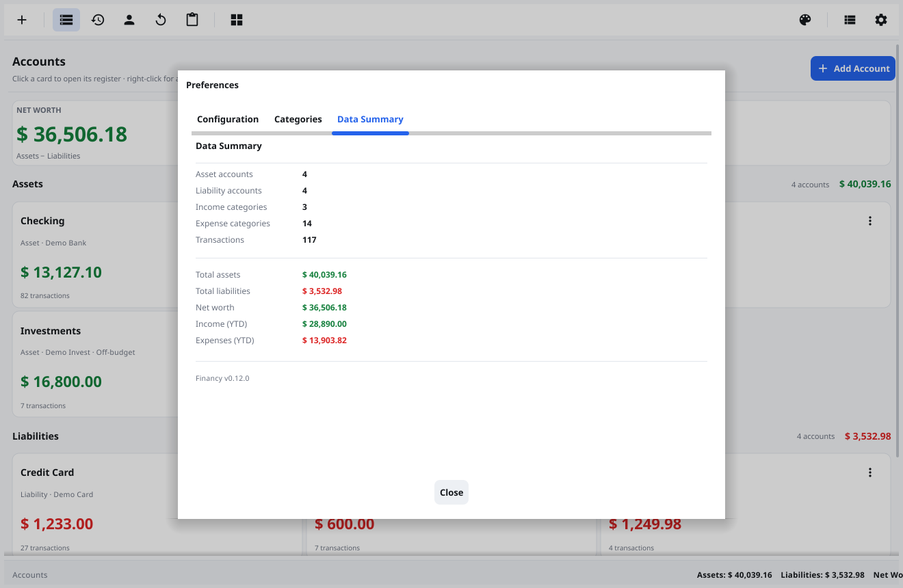Viewport: 903px width, 588px height.
Task: Switch to the Configuration tab
Action: [x=228, y=119]
